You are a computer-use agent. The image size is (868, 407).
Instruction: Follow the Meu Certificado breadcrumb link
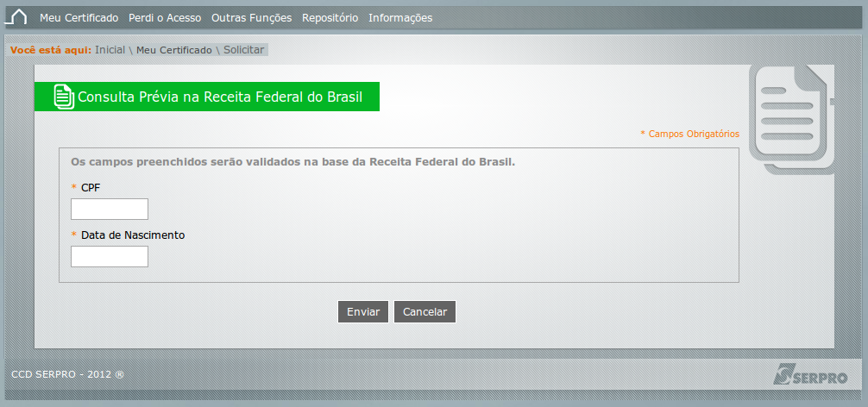(173, 50)
